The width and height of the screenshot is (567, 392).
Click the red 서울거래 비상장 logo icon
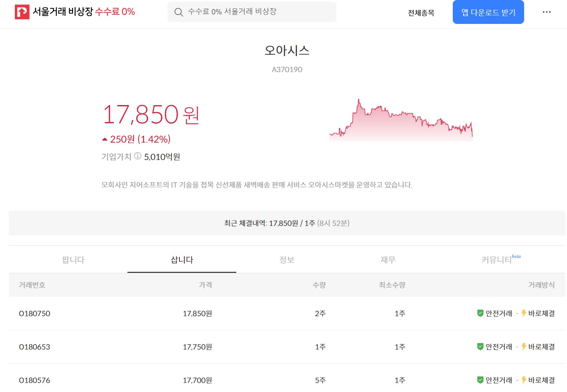click(x=22, y=12)
